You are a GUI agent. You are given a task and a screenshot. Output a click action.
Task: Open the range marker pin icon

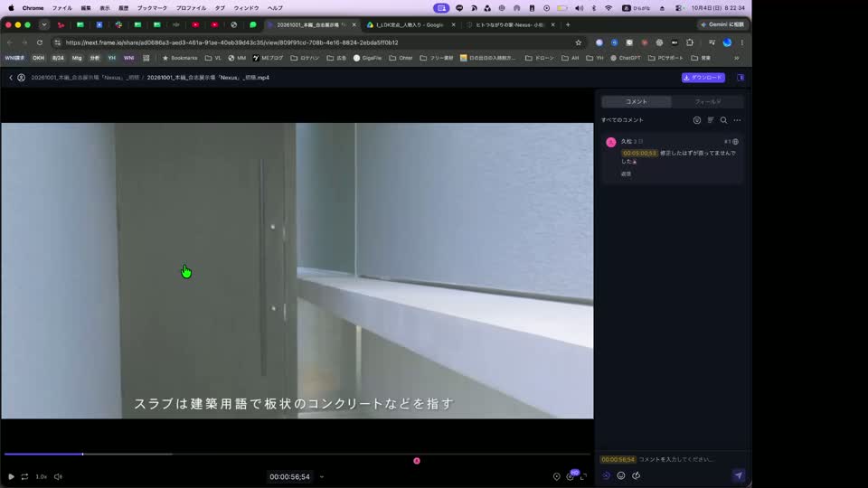[x=556, y=476]
